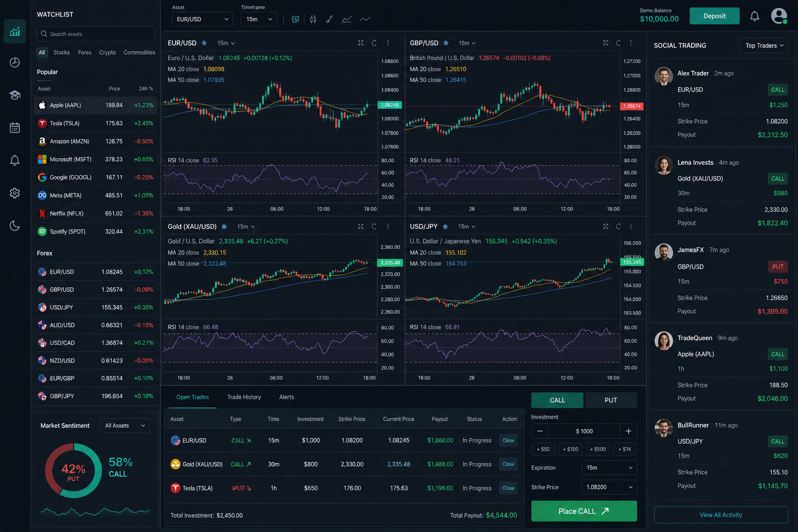This screenshot has width=798, height=532.
Task: Switch to the Trade History tab
Action: [244, 397]
